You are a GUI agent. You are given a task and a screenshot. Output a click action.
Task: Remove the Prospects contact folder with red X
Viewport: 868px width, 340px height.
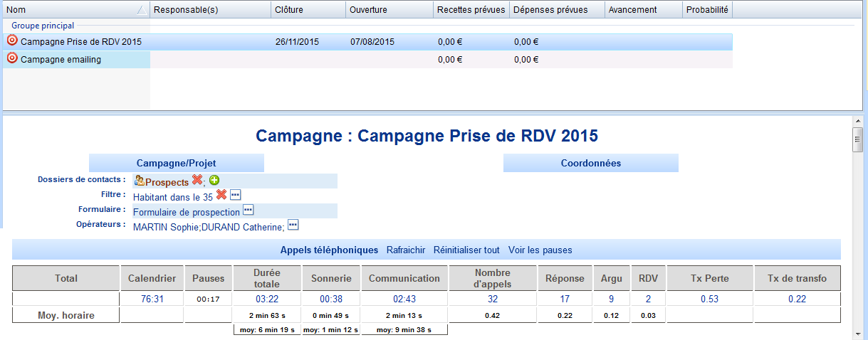point(197,181)
